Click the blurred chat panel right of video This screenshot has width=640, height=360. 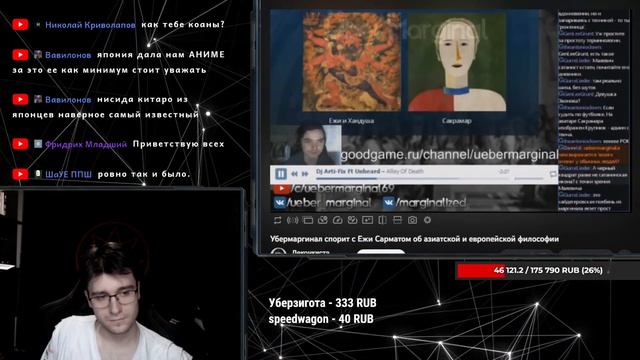pyautogui.click(x=593, y=110)
